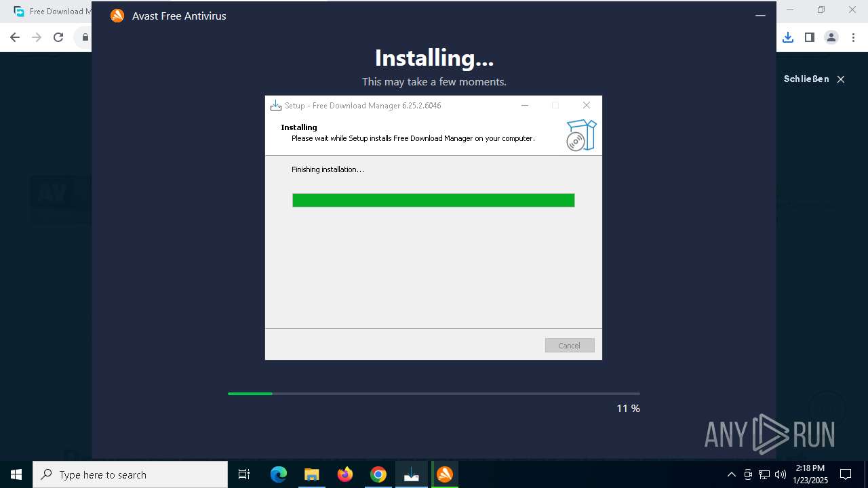The width and height of the screenshot is (868, 488).
Task: Open the Chrome profile avatar
Action: pyautogui.click(x=831, y=37)
